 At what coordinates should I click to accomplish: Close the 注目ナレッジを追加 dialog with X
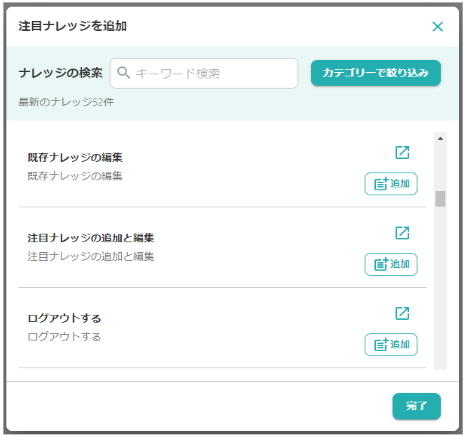coord(437,26)
